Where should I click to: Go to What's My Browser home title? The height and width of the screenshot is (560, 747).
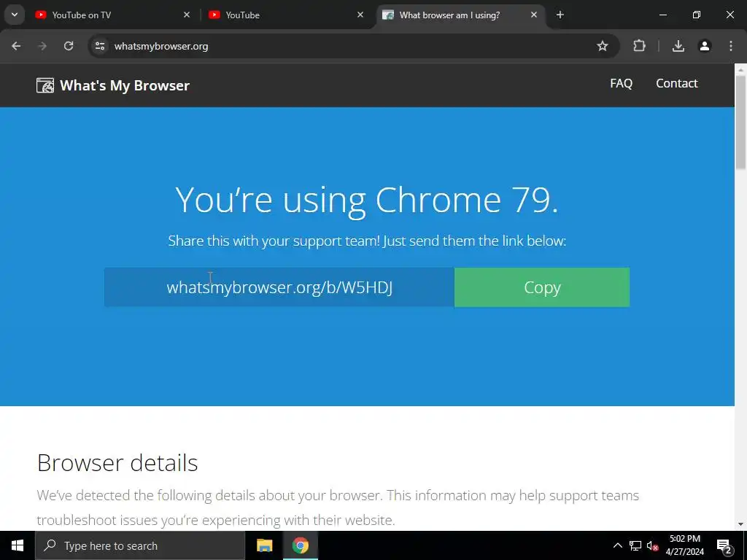tap(125, 85)
